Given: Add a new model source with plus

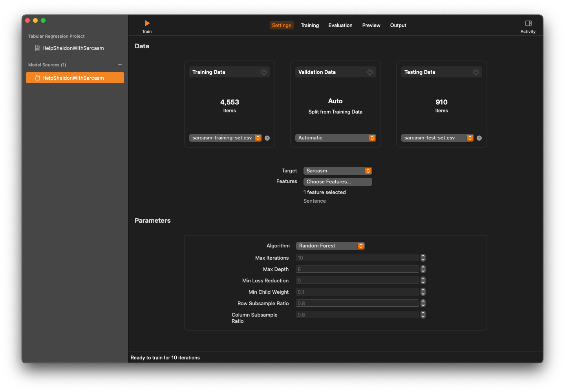Looking at the screenshot, I should (x=120, y=65).
